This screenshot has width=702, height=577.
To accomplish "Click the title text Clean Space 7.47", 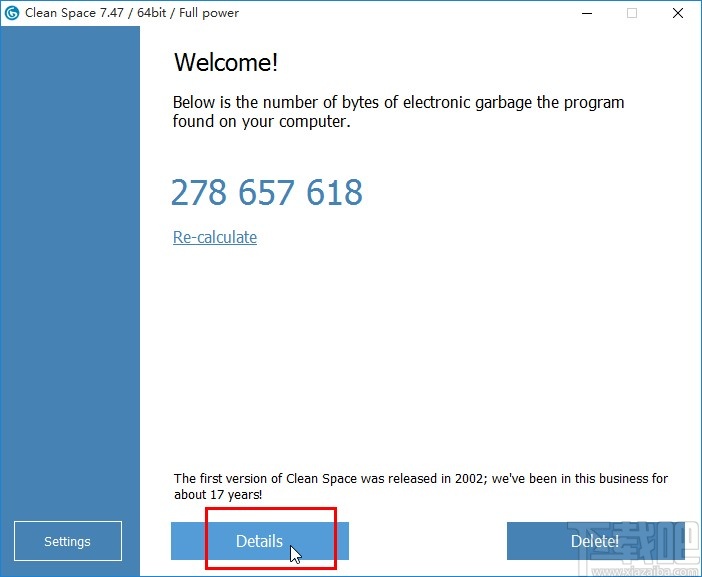I will 74,13.
